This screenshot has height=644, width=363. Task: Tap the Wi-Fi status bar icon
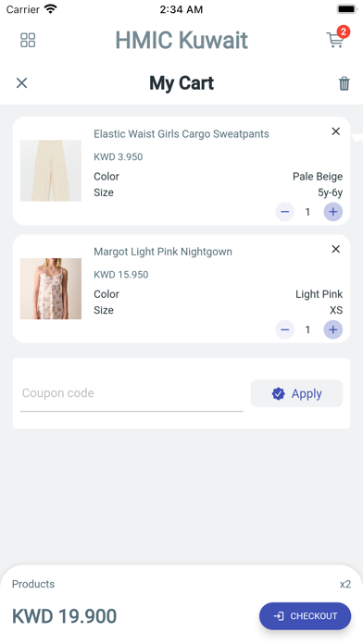click(51, 8)
